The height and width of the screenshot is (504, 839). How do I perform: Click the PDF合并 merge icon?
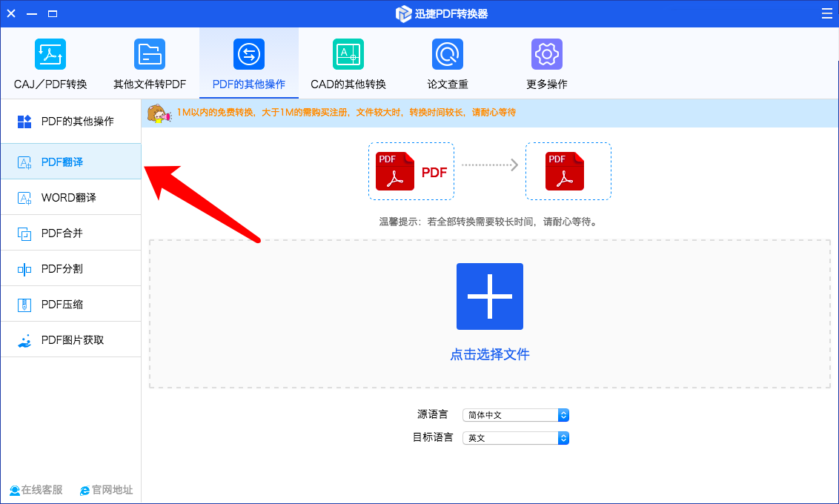click(24, 233)
